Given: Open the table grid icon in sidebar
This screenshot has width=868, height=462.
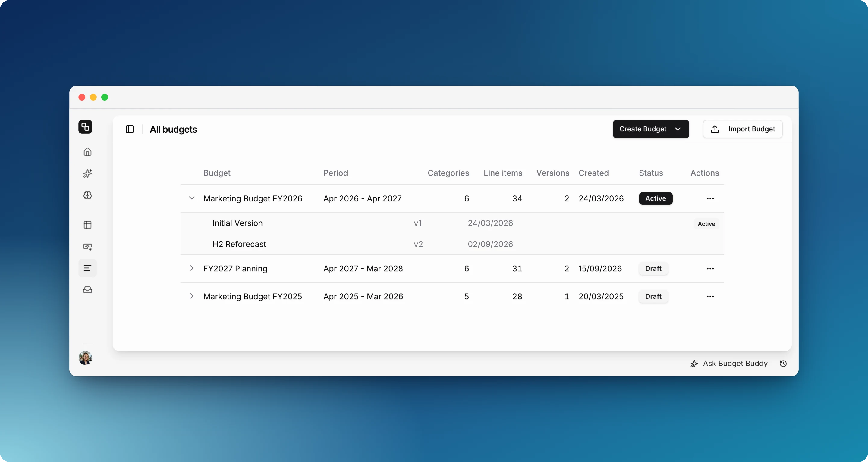Looking at the screenshot, I should point(88,225).
